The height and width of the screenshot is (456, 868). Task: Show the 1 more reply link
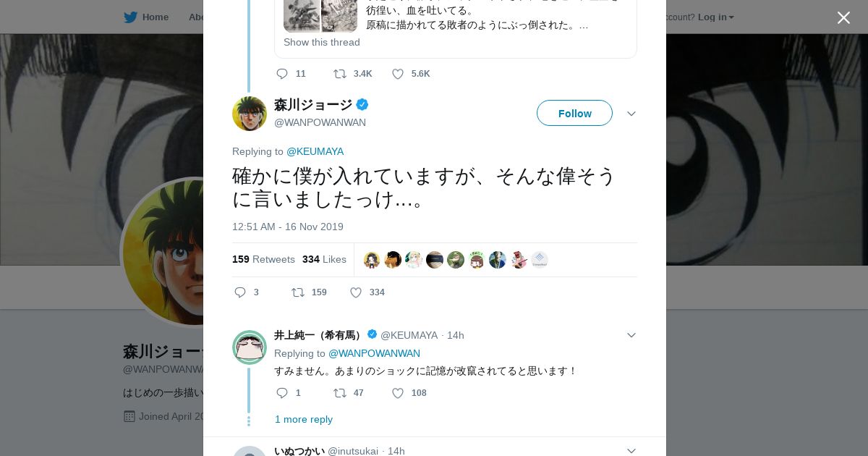tap(304, 420)
